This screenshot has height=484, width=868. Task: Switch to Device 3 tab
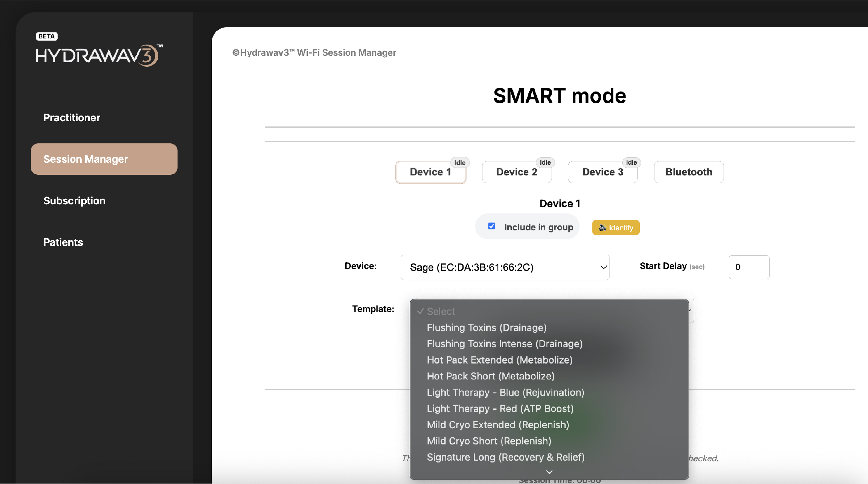[x=602, y=172]
